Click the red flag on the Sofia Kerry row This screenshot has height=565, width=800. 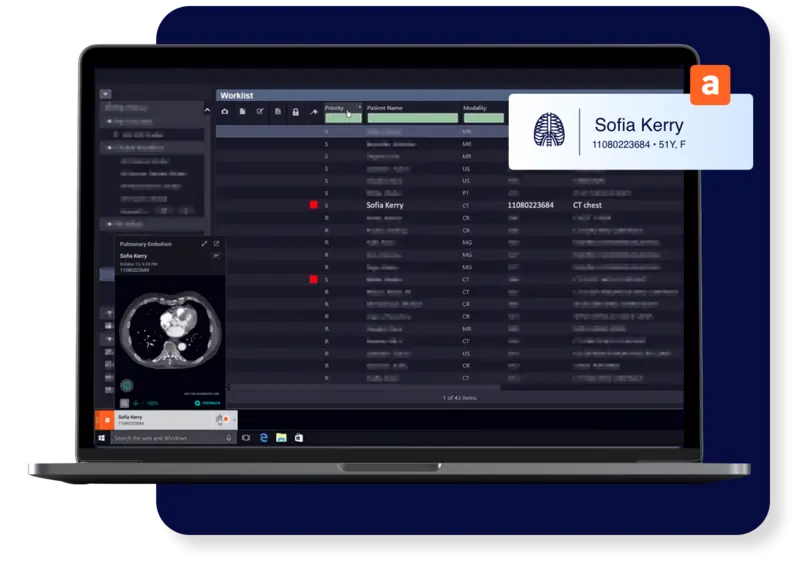pos(314,205)
